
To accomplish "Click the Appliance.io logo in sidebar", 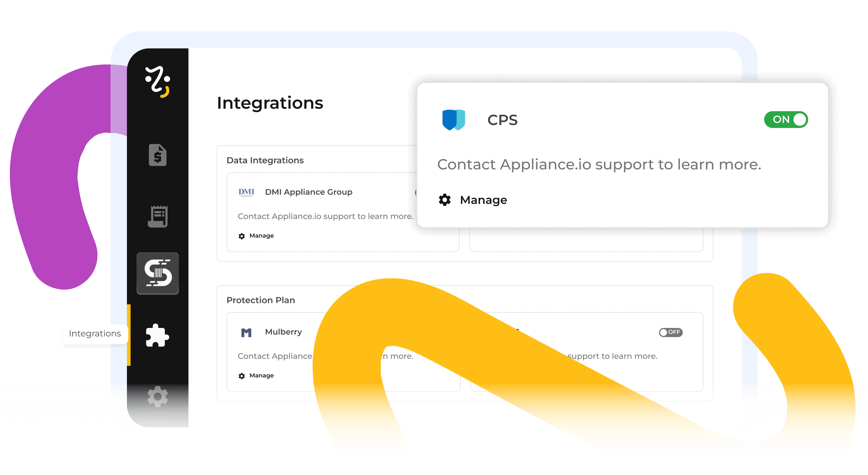I will click(x=158, y=82).
